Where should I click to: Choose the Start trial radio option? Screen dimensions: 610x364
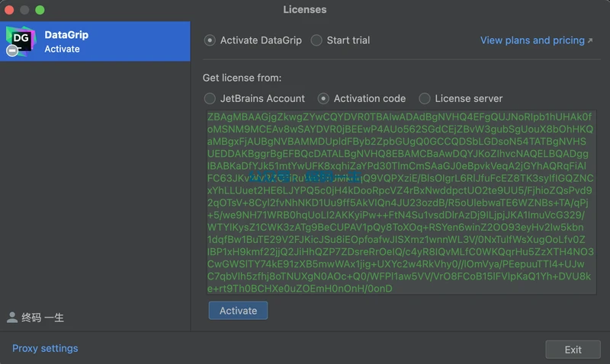pos(316,40)
